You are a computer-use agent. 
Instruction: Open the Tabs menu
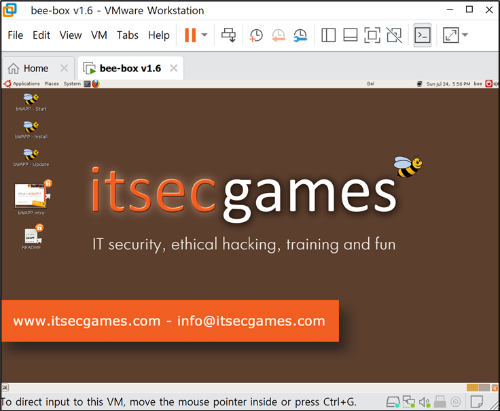pyautogui.click(x=127, y=35)
